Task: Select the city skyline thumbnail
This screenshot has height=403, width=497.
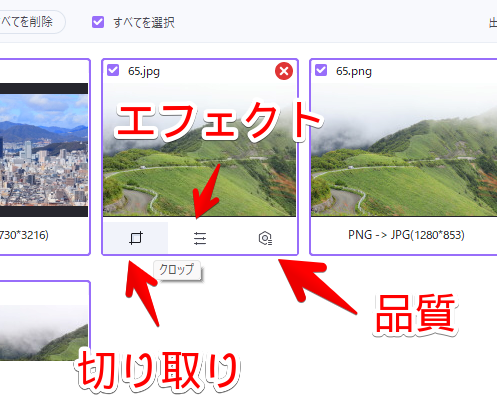Action: (44, 150)
